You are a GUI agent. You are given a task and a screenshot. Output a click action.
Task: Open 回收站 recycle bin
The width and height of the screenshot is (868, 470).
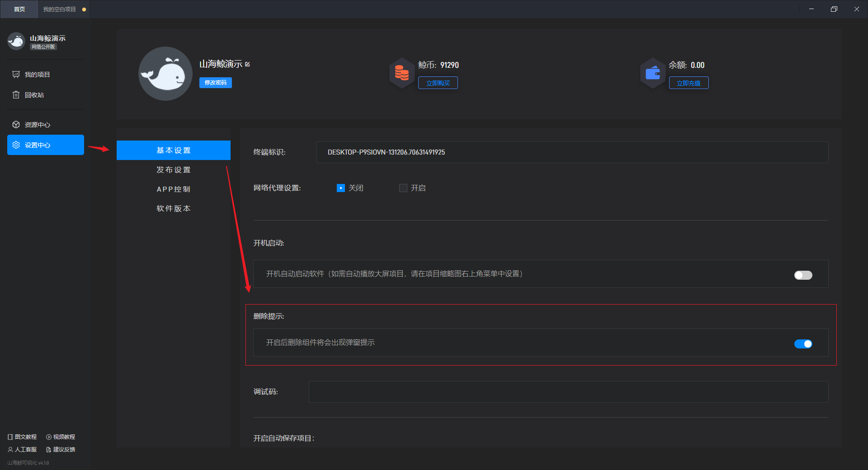tap(34, 95)
